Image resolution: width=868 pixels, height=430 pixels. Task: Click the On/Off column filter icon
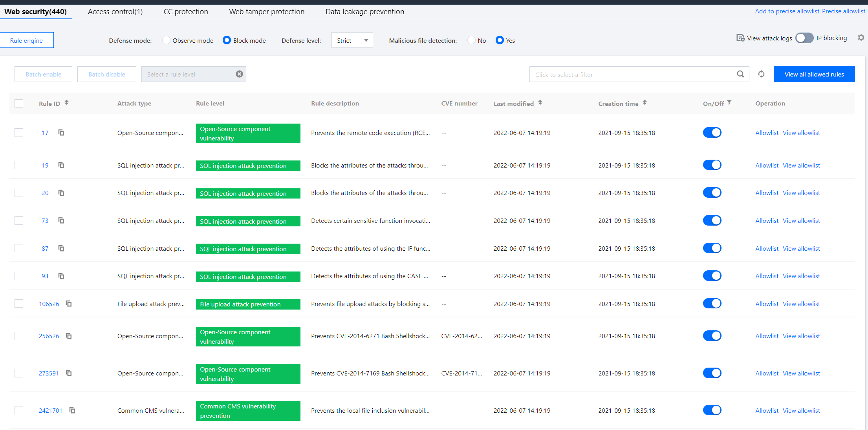[x=729, y=102]
